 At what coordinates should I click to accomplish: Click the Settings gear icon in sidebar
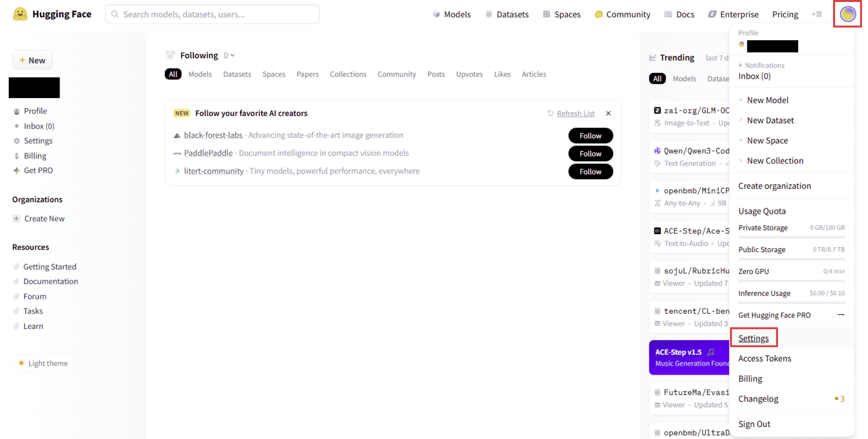tap(17, 141)
